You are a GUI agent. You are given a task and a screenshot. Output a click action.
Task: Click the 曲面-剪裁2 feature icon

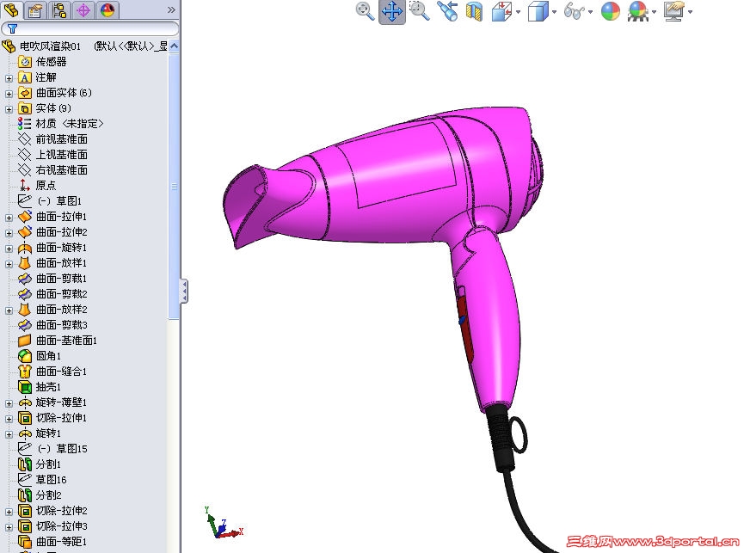(x=25, y=294)
